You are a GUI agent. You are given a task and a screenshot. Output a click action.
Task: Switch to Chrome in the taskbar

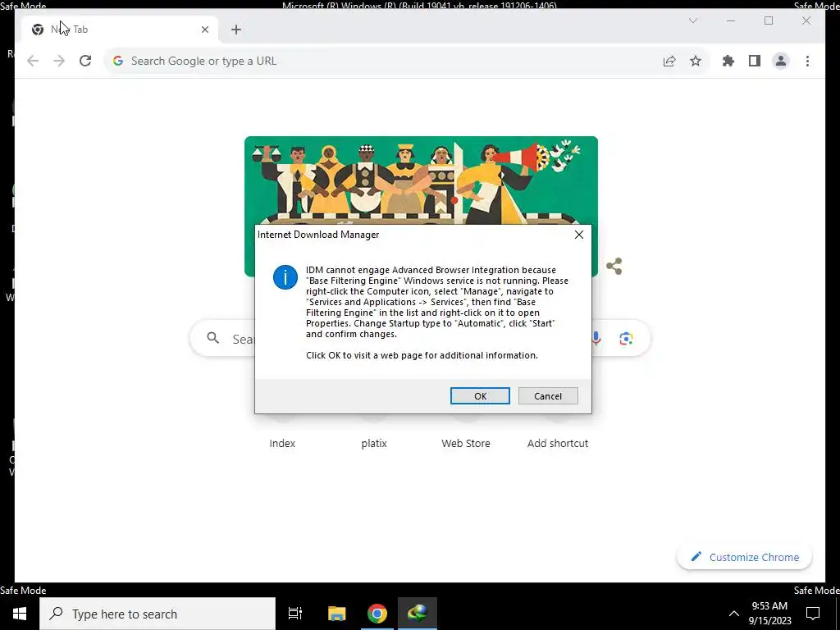point(377,614)
